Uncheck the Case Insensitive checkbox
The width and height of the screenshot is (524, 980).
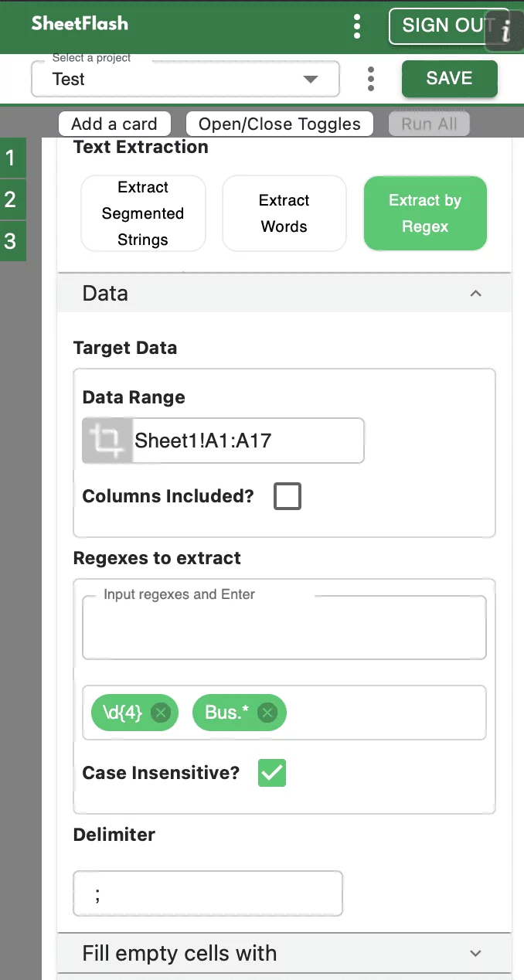click(x=272, y=773)
